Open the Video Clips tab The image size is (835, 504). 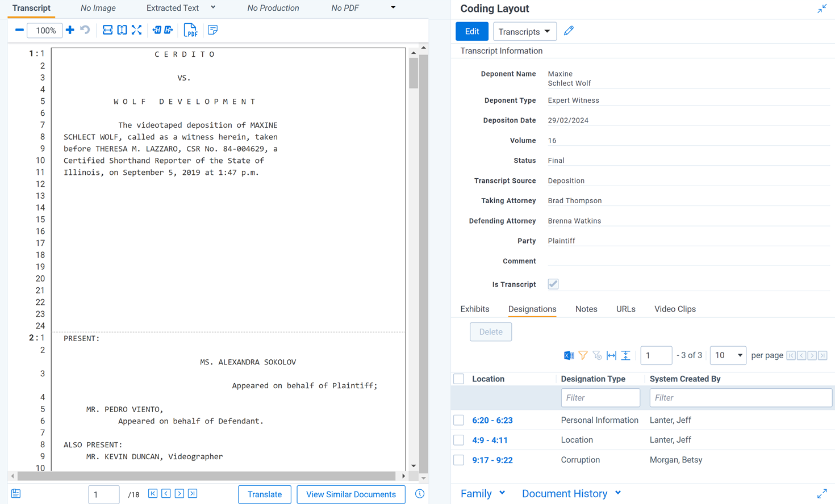click(675, 309)
